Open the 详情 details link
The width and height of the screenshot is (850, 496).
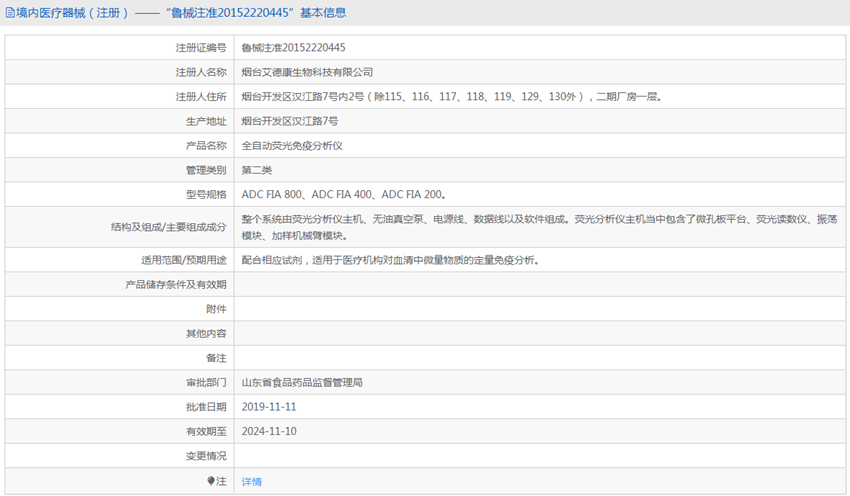click(x=252, y=481)
